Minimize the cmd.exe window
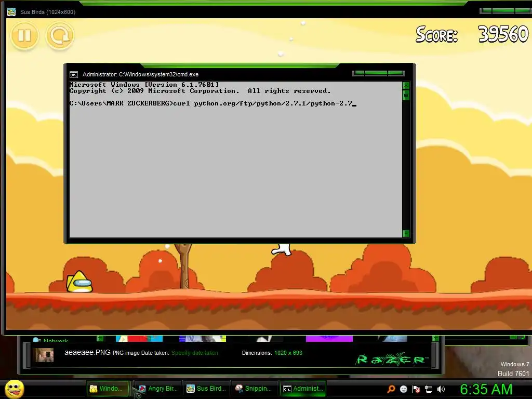The image size is (532, 399). (359, 73)
